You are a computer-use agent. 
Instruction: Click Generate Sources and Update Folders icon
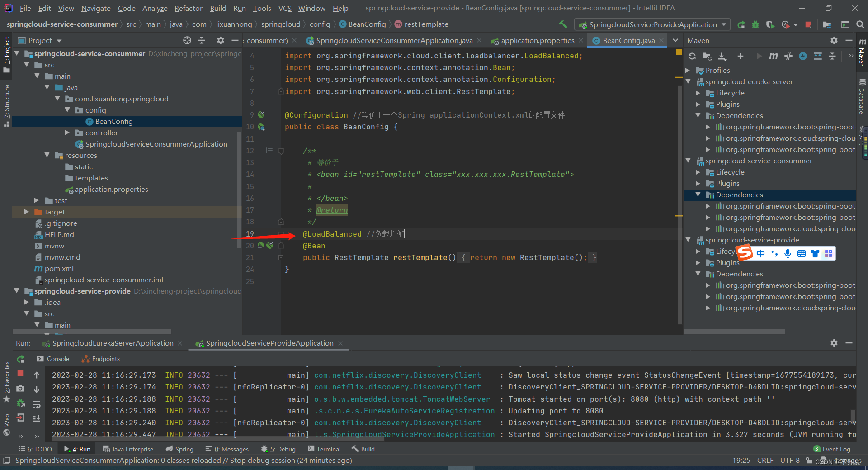point(707,56)
